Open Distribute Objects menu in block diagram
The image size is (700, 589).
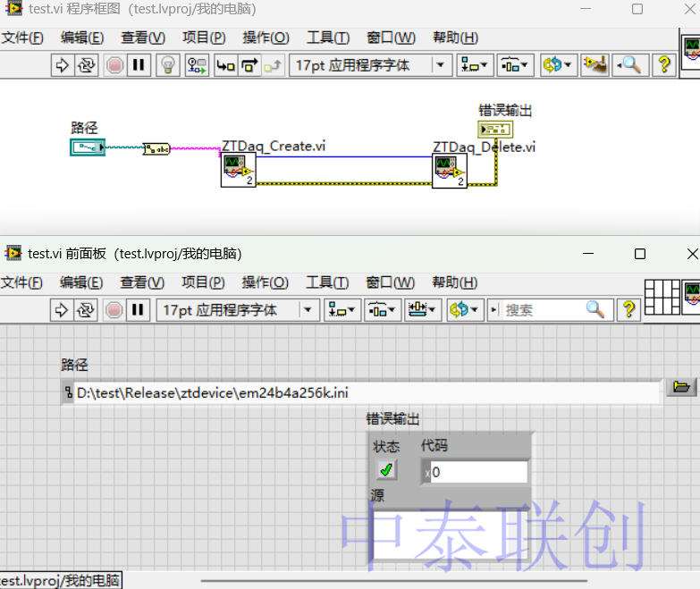(515, 65)
